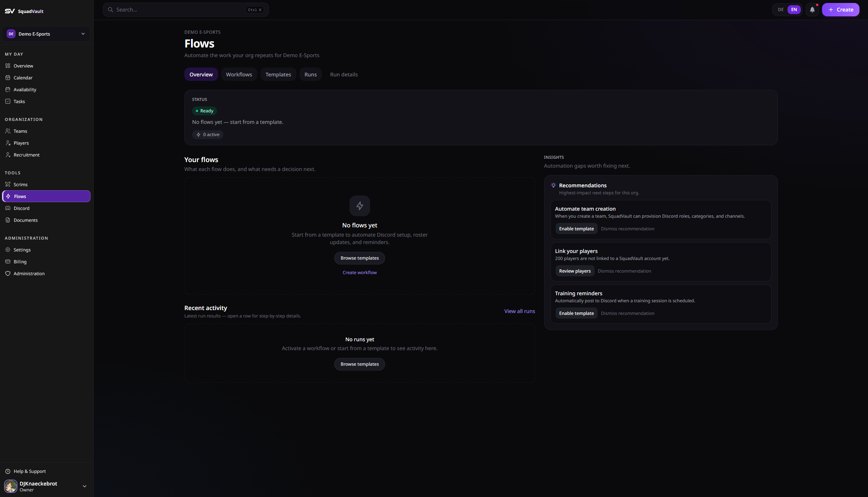This screenshot has width=868, height=497.
Task: Click the Recent activity heading
Action: click(206, 308)
